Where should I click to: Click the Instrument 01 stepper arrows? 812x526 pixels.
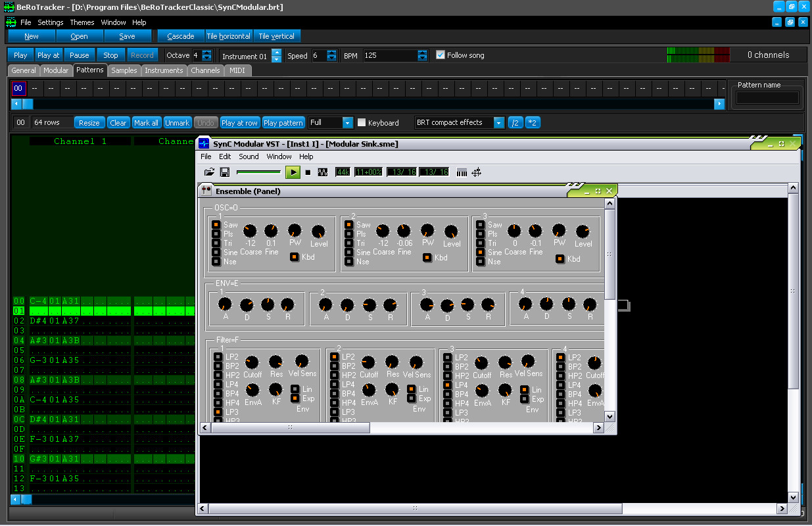pyautogui.click(x=277, y=56)
